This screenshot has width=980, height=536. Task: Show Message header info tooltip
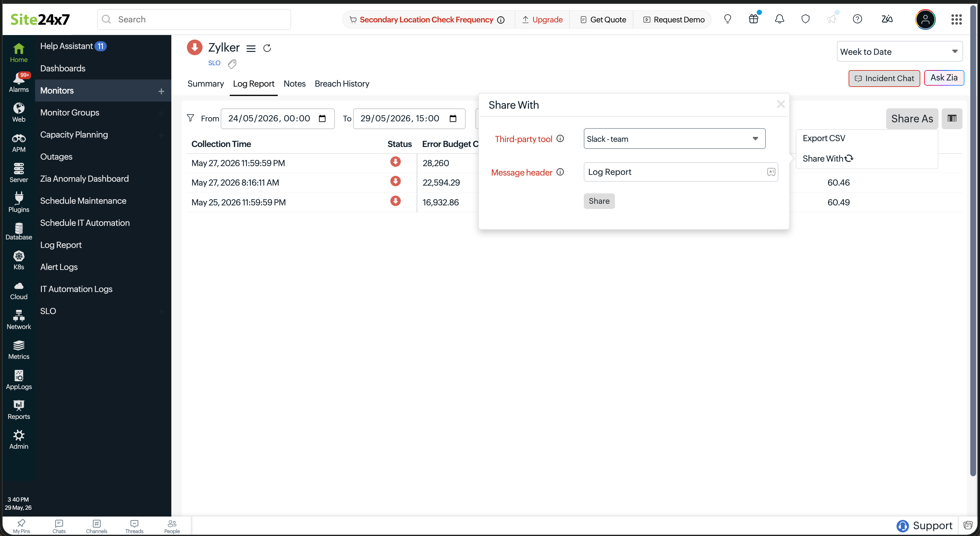coord(560,172)
